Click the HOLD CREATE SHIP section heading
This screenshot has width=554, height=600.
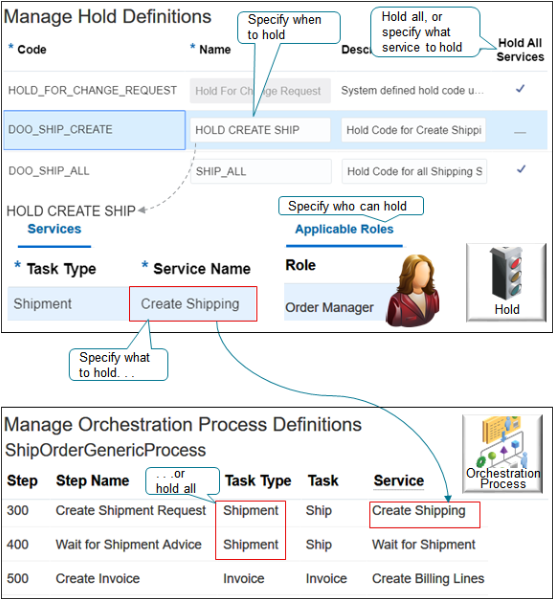[71, 211]
